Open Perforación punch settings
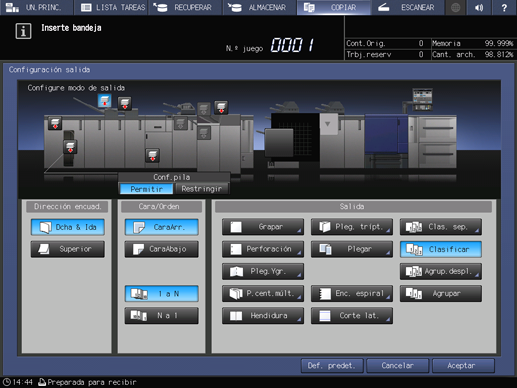This screenshot has width=517, height=388. [263, 249]
